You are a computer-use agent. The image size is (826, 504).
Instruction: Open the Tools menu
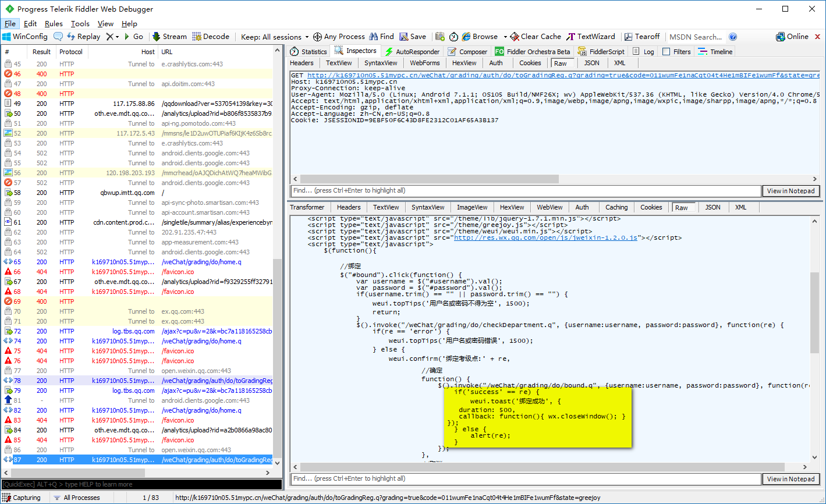(80, 24)
